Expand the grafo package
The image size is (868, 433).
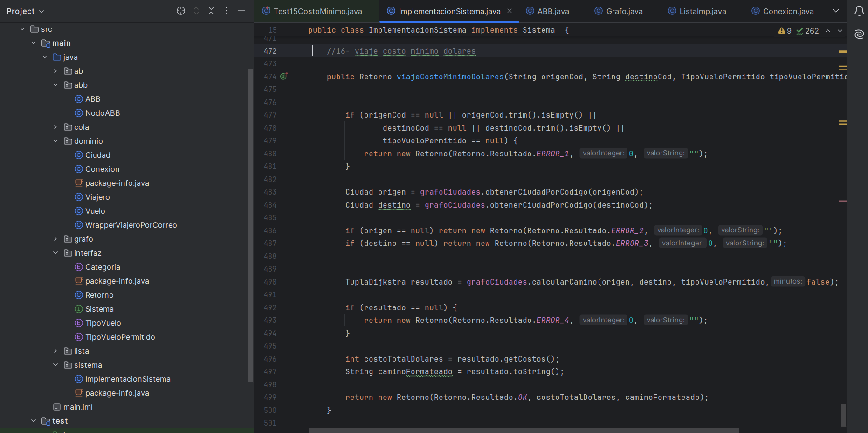pos(55,239)
